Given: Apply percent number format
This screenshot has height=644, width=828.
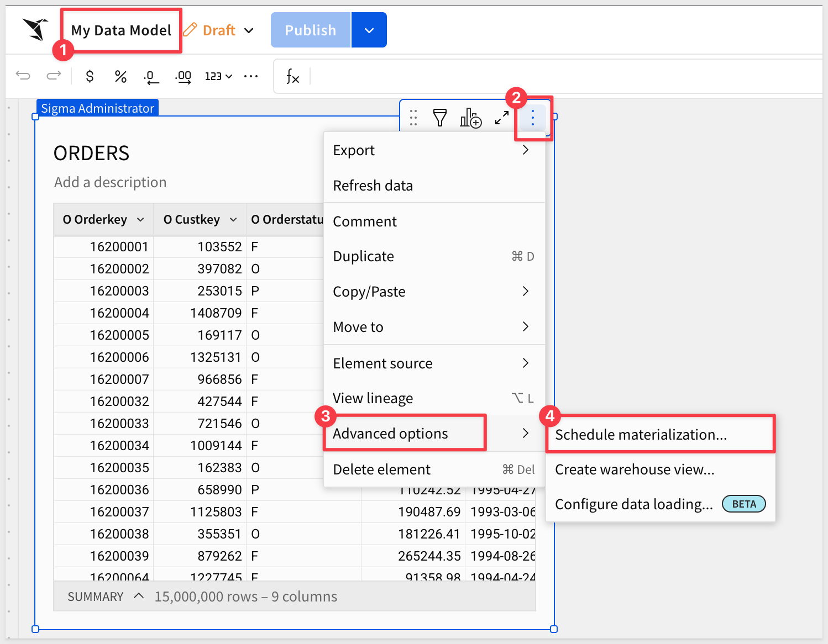Looking at the screenshot, I should (x=120, y=76).
